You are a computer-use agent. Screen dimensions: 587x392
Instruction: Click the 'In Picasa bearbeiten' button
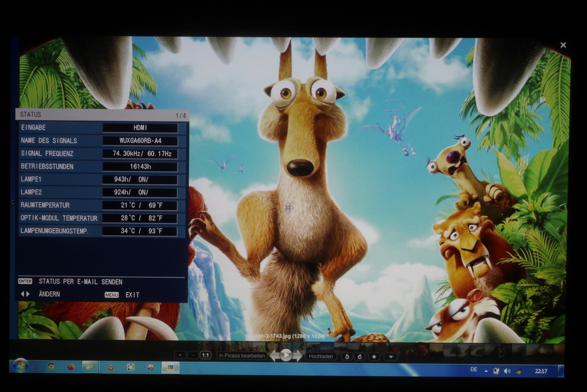click(x=241, y=355)
